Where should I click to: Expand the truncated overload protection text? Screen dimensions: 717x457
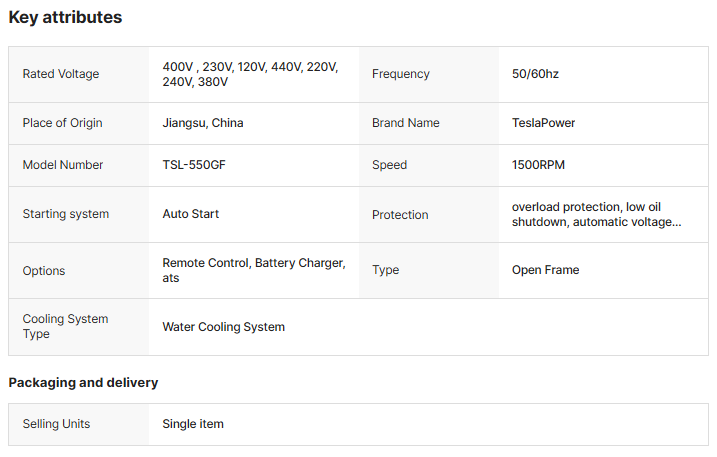click(x=596, y=215)
